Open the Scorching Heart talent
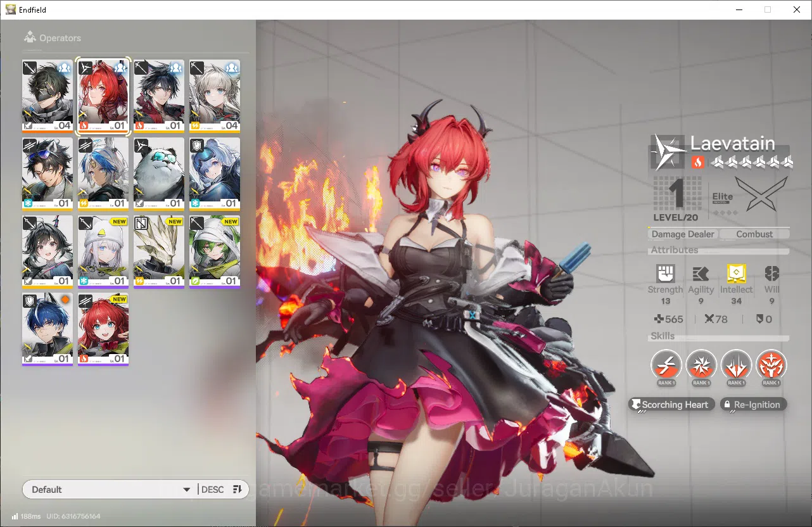The height and width of the screenshot is (527, 812). pyautogui.click(x=672, y=404)
